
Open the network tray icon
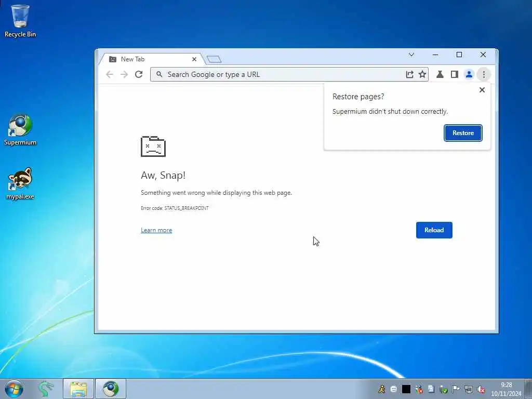tap(469, 389)
